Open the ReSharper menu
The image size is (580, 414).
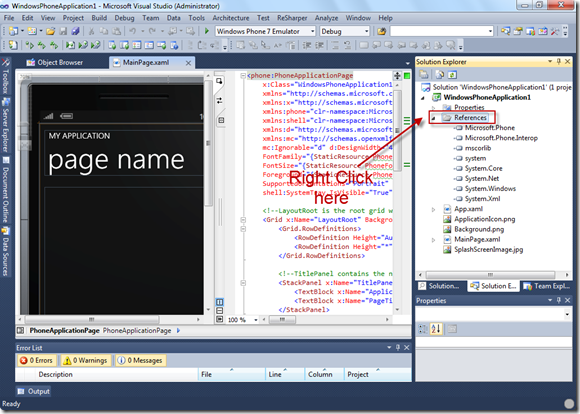pos(292,18)
